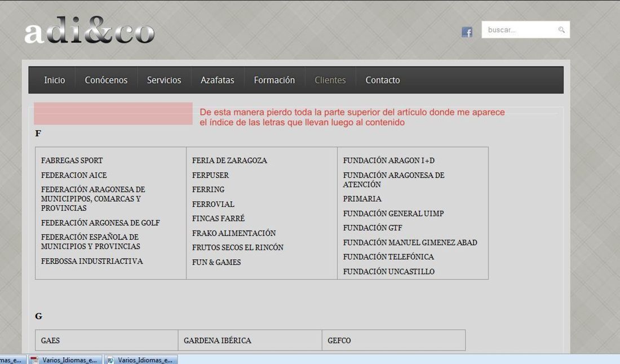Open the Azafatas menu item
The width and height of the screenshot is (620, 364).
coord(217,80)
